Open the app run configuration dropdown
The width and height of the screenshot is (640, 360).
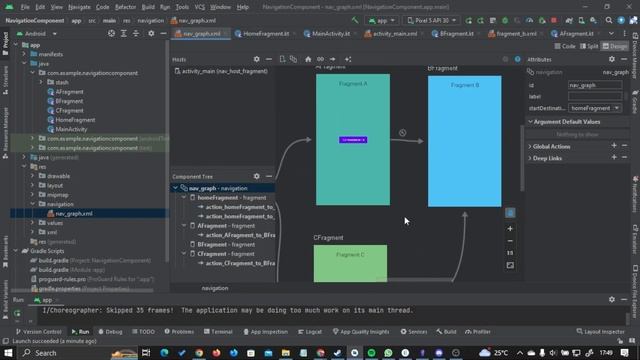tap(381, 20)
